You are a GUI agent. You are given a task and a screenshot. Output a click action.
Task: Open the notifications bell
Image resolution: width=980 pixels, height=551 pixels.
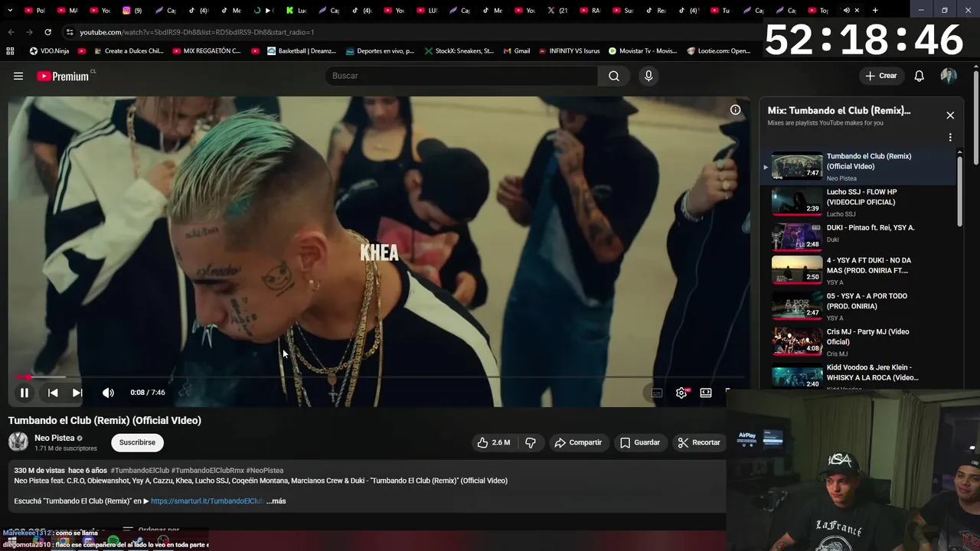(920, 76)
